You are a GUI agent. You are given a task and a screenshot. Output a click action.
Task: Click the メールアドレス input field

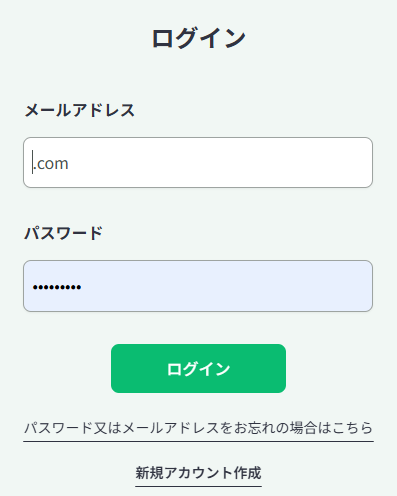pos(198,162)
